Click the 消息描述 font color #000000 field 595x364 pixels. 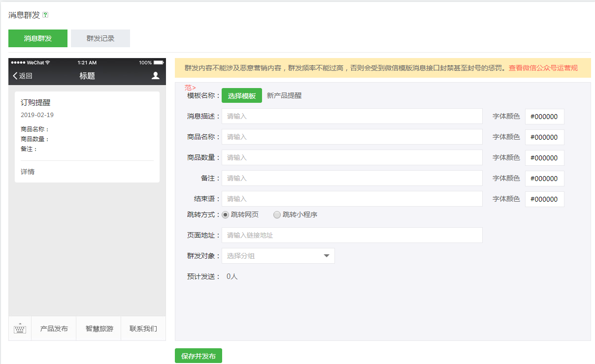[544, 116]
